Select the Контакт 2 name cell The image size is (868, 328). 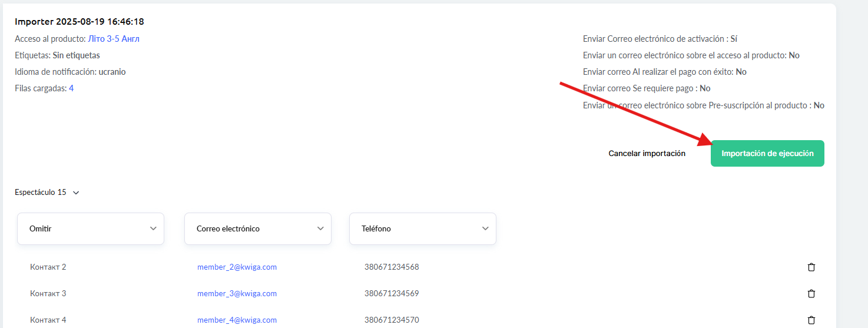pos(48,267)
